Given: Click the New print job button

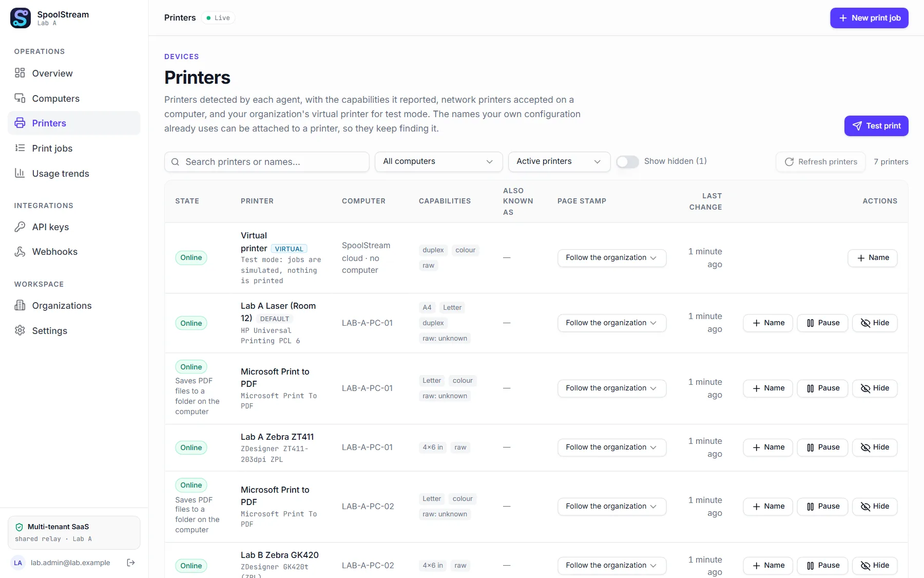Looking at the screenshot, I should (869, 18).
